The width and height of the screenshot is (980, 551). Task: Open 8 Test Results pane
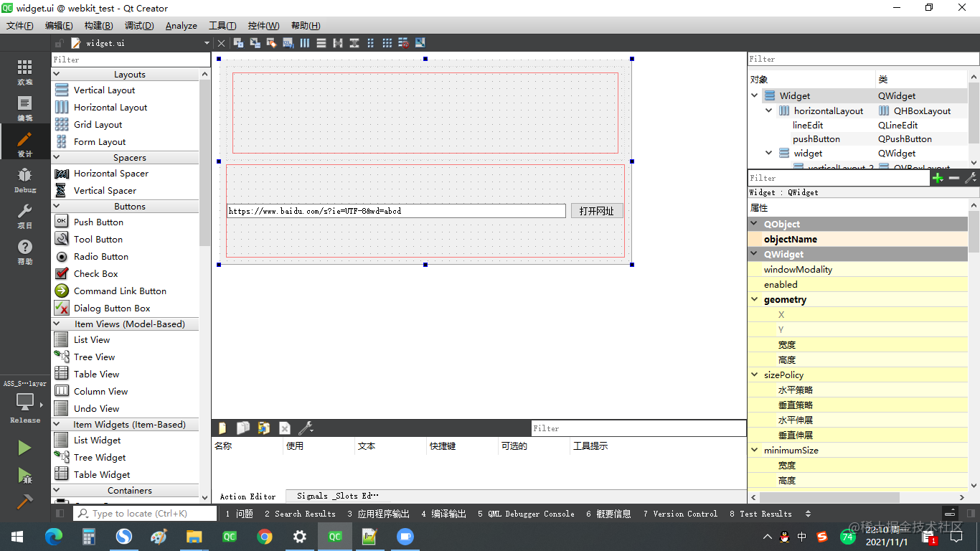click(x=760, y=514)
